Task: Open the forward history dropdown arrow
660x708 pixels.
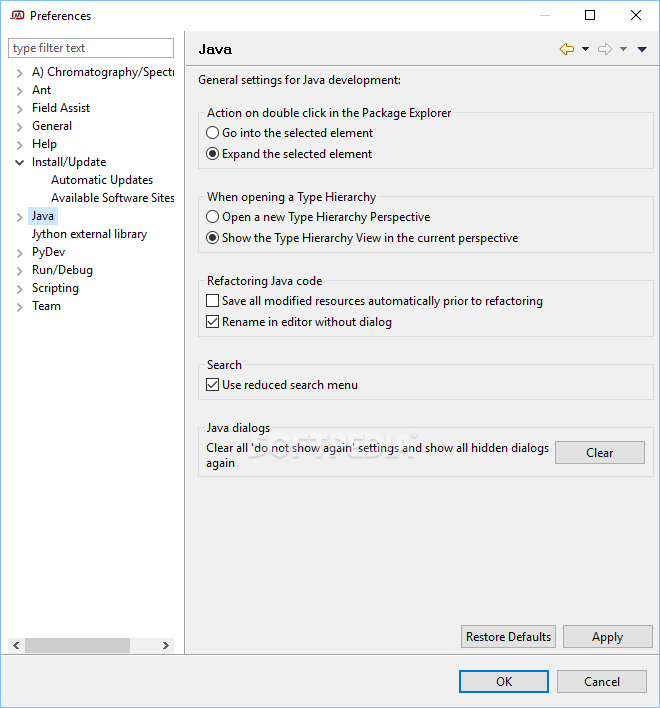Action: pos(623,49)
